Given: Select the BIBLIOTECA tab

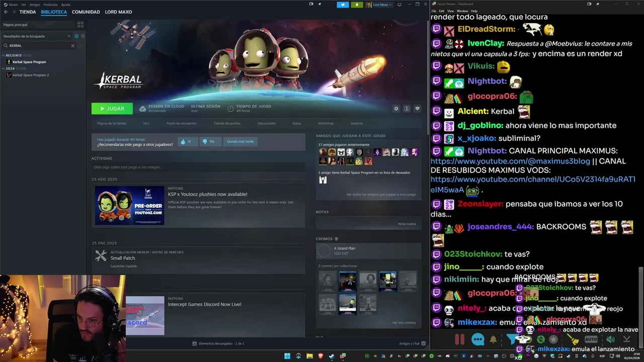Looking at the screenshot, I should coord(54,12).
